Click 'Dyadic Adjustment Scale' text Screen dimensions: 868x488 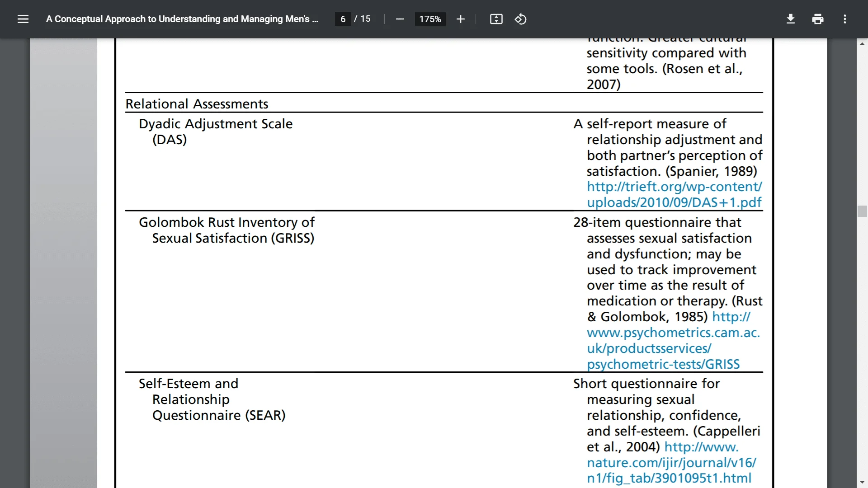216,124
